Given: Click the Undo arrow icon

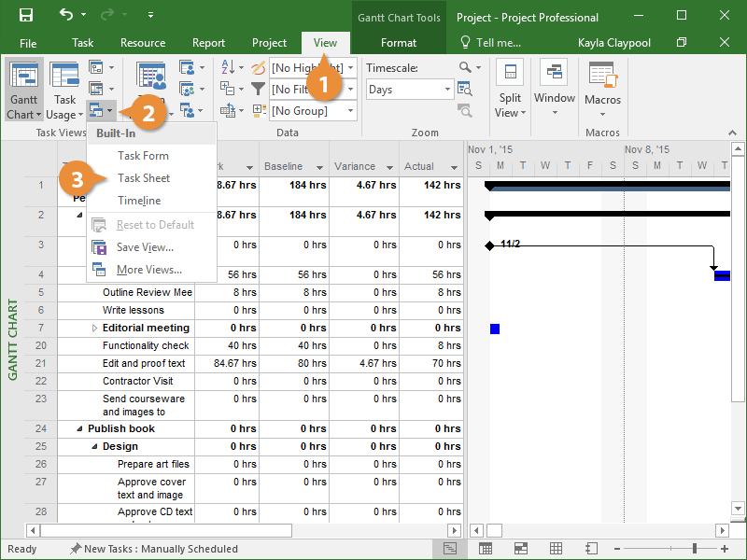Looking at the screenshot, I should [x=65, y=16].
